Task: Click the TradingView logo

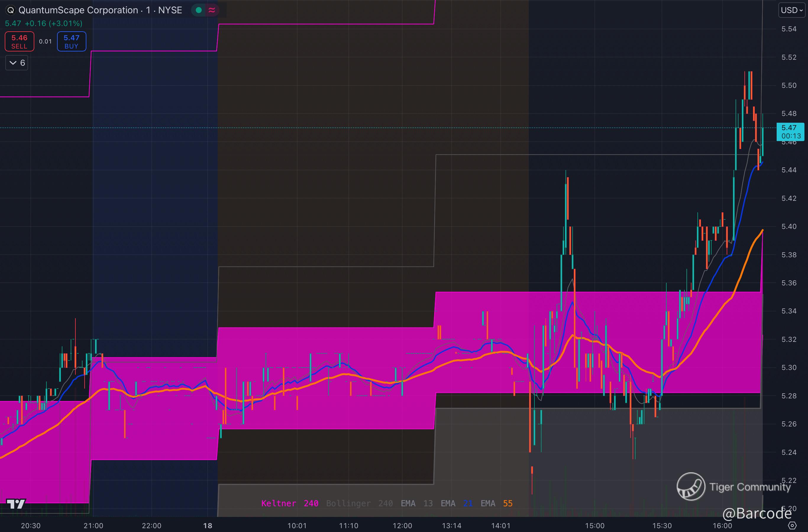Action: point(16,504)
